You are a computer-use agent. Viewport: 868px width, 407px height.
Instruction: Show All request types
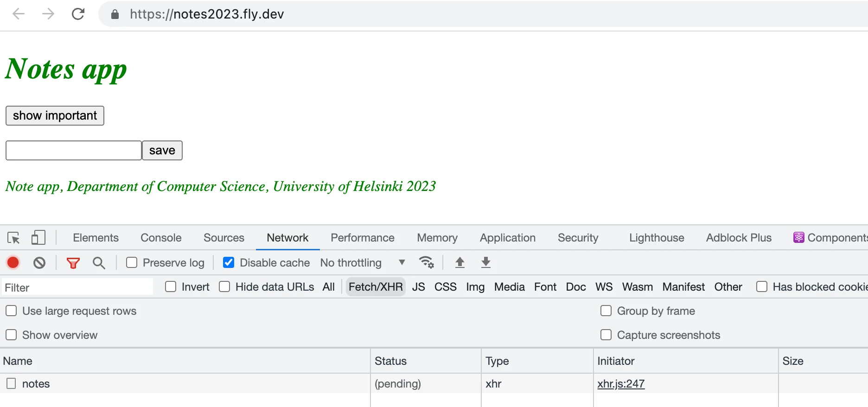329,287
